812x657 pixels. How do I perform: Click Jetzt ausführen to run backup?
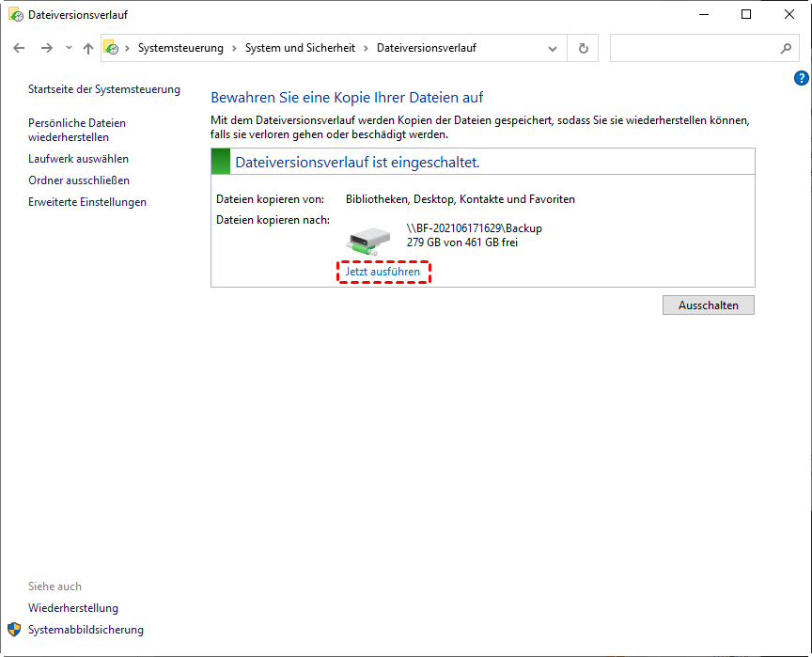(383, 272)
